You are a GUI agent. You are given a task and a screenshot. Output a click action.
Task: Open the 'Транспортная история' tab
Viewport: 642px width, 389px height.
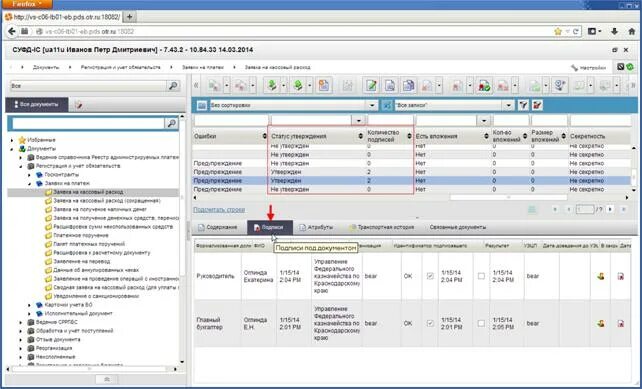[382, 227]
